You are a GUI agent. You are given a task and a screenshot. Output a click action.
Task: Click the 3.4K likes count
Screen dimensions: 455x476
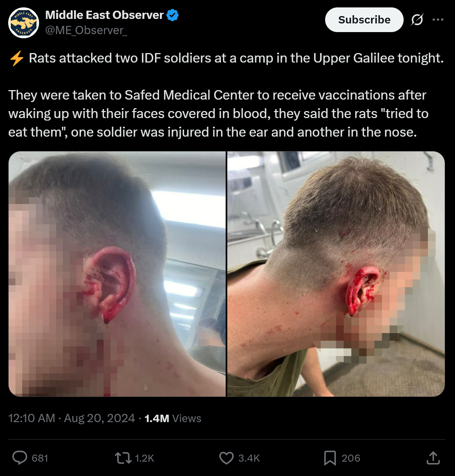click(x=249, y=458)
